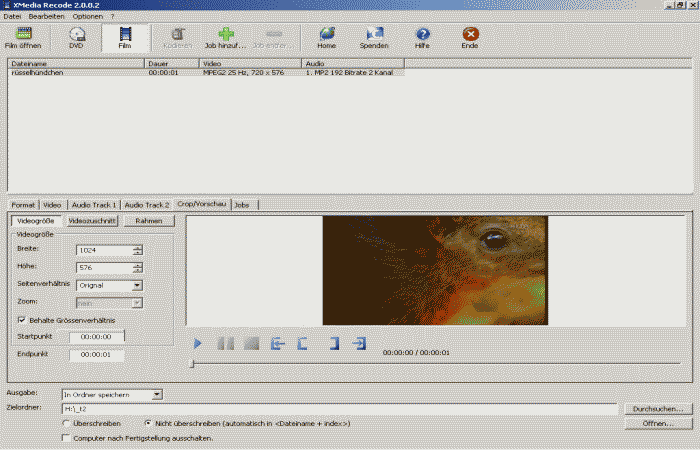Enable Computer nach Fertigstellung ausschalten checkbox

(66, 438)
